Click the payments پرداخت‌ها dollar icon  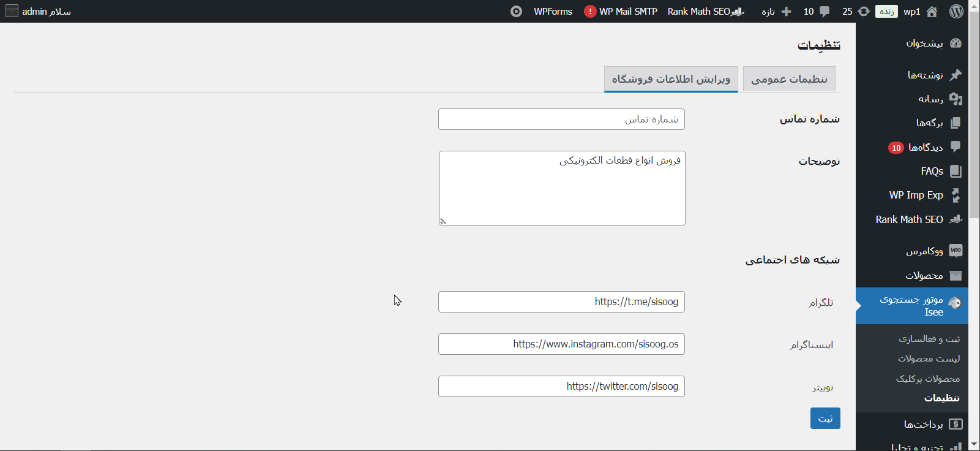[956, 424]
